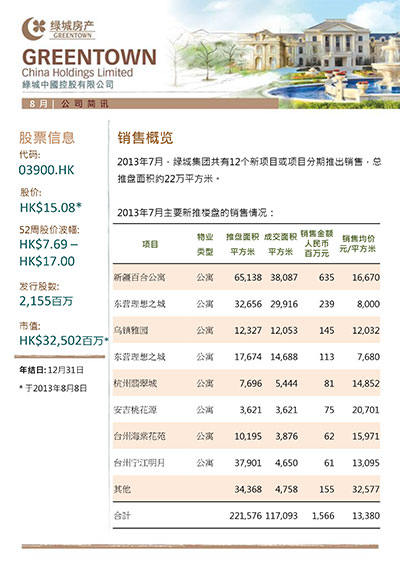Select total sales amount "1,566"
The height and width of the screenshot is (566, 400).
tap(323, 515)
